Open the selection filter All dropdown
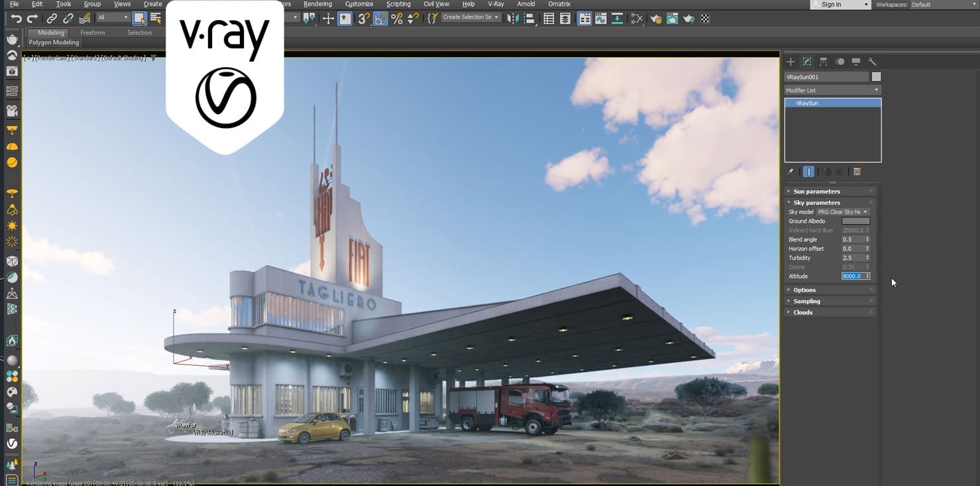This screenshot has height=486, width=980. 113,18
